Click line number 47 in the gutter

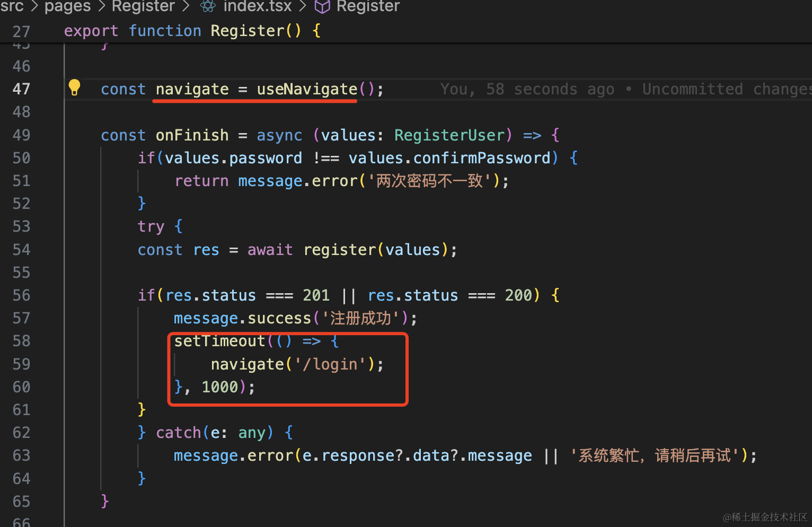pyautogui.click(x=21, y=89)
